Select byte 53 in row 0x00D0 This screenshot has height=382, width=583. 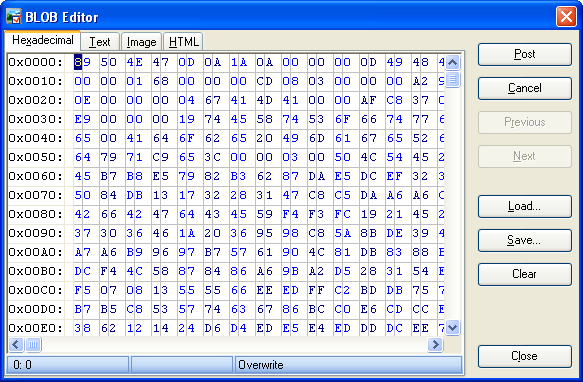(160, 309)
